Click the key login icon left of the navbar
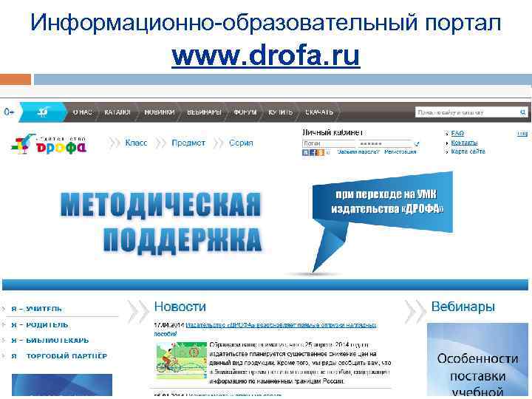532x399 pixels. click(9, 112)
